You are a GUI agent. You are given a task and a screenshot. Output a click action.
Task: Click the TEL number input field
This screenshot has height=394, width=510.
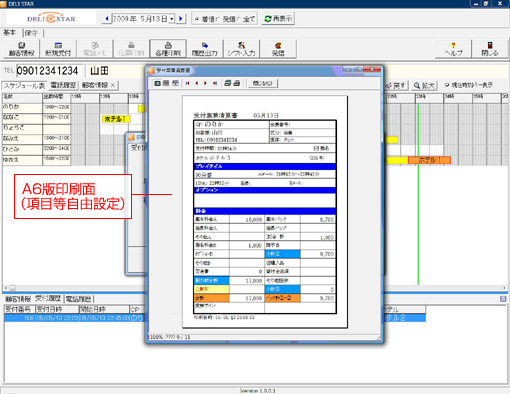point(50,71)
